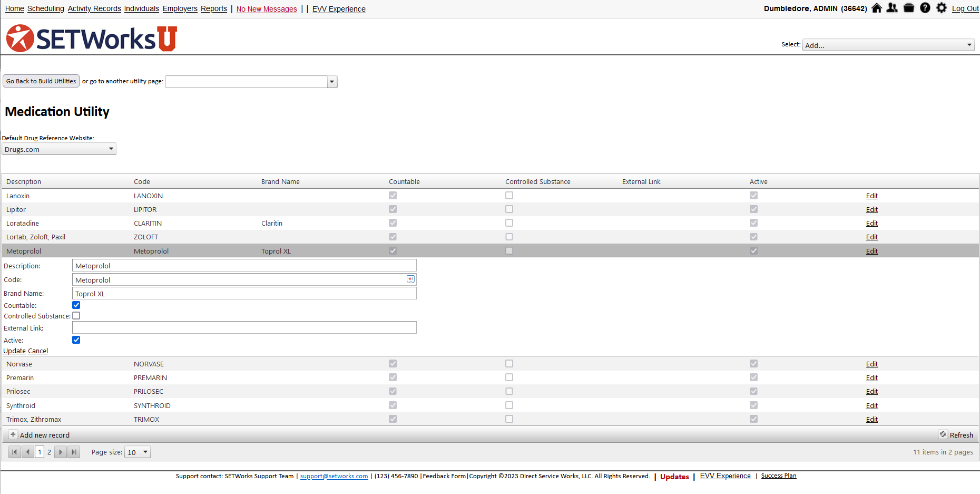The height and width of the screenshot is (494, 980).
Task: Click the Brand Name column header
Action: [280, 182]
